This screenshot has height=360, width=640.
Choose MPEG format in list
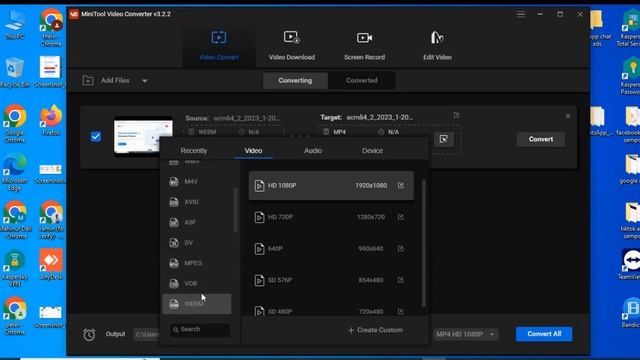(197, 263)
